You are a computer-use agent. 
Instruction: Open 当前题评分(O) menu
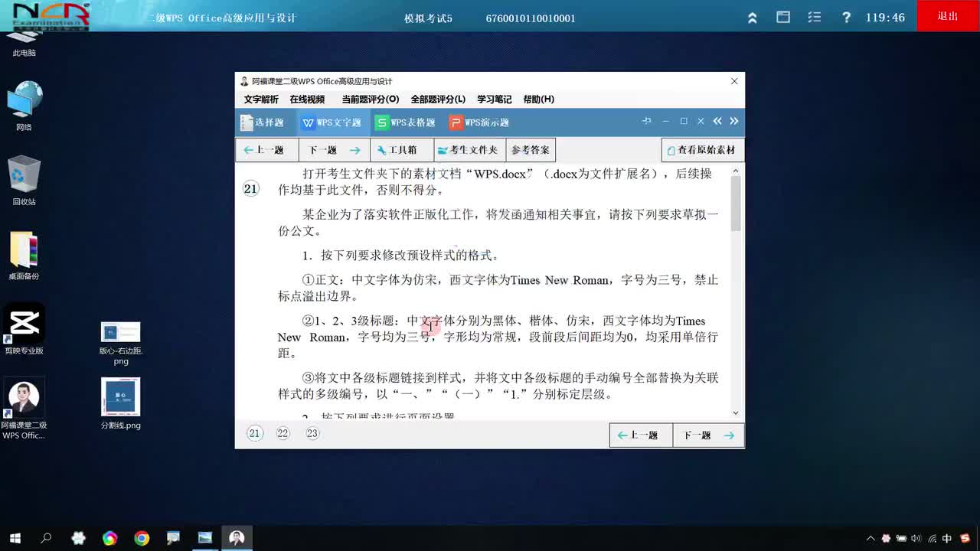[x=371, y=99]
